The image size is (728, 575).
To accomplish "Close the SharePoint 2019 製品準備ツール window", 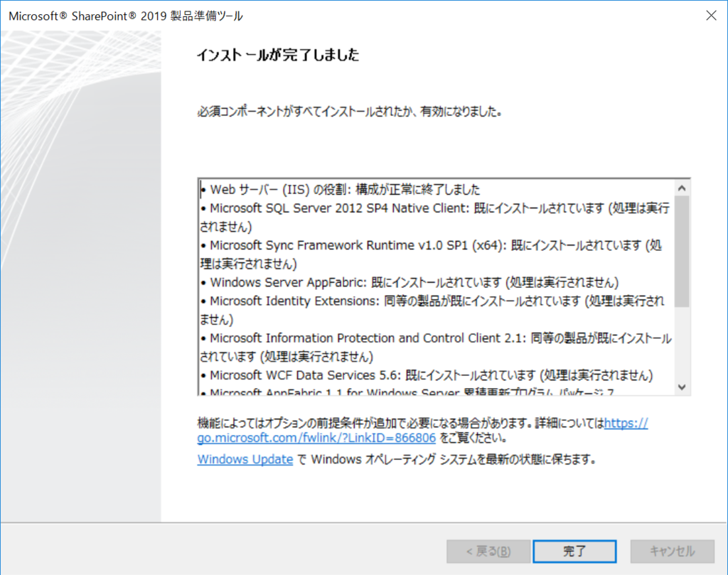I will [x=711, y=16].
